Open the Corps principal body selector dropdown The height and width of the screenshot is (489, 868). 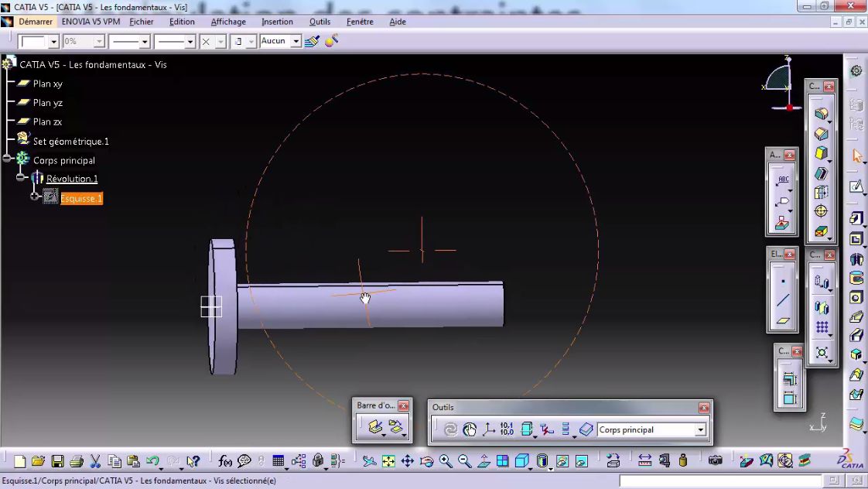point(700,429)
